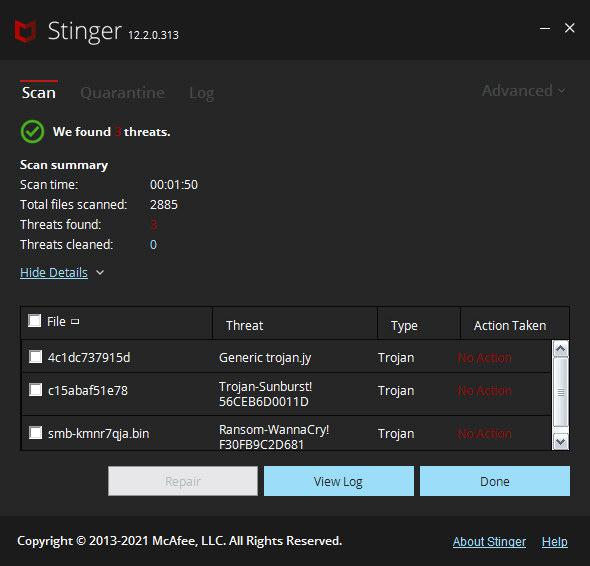Select file name 4c1dc737915d
Viewport: 590px width, 566px height.
point(89,357)
